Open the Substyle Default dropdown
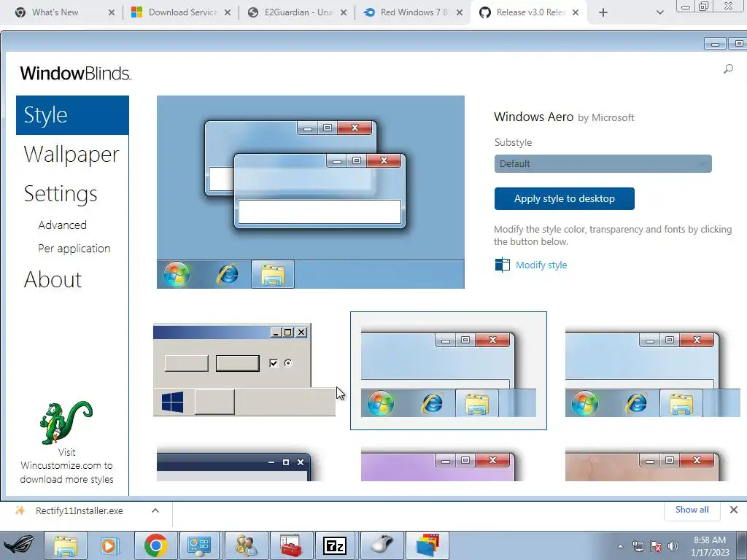Image resolution: width=747 pixels, height=560 pixels. 603,164
